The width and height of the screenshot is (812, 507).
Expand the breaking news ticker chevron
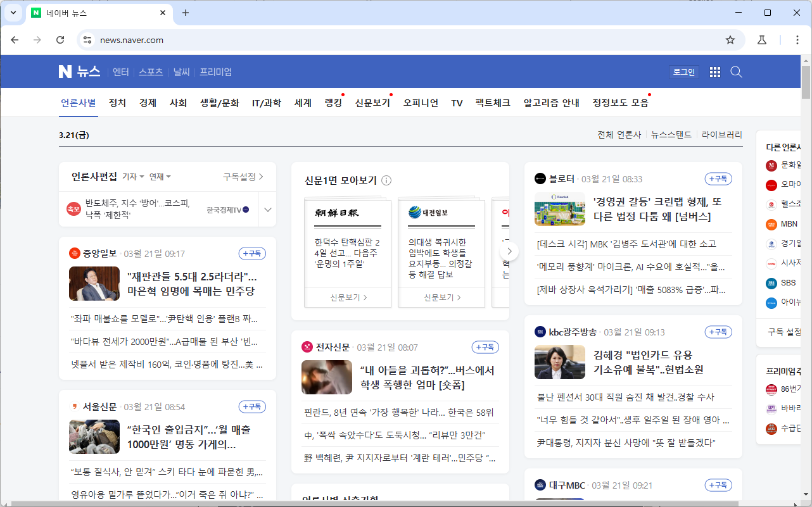pyautogui.click(x=267, y=210)
